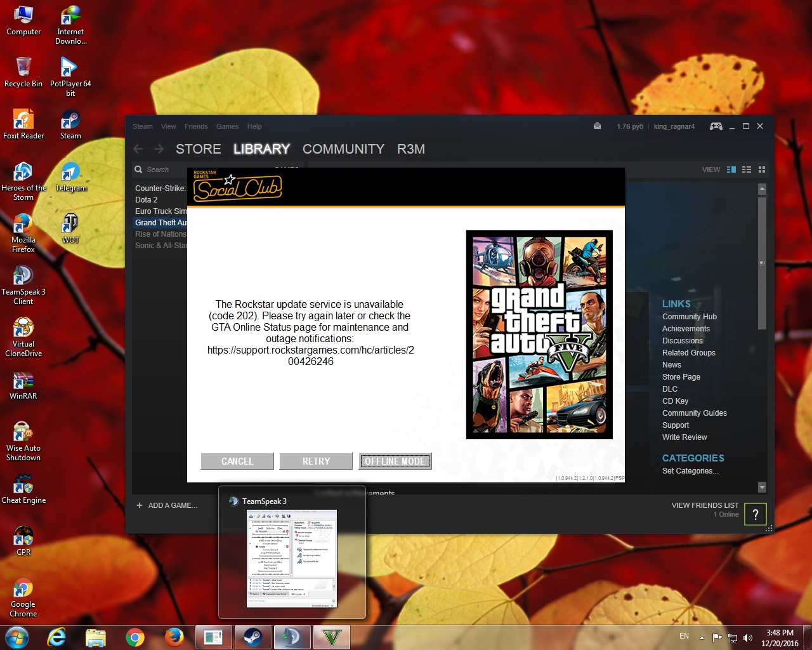Launch Wise Auto Shutdown shortcut

(x=23, y=441)
